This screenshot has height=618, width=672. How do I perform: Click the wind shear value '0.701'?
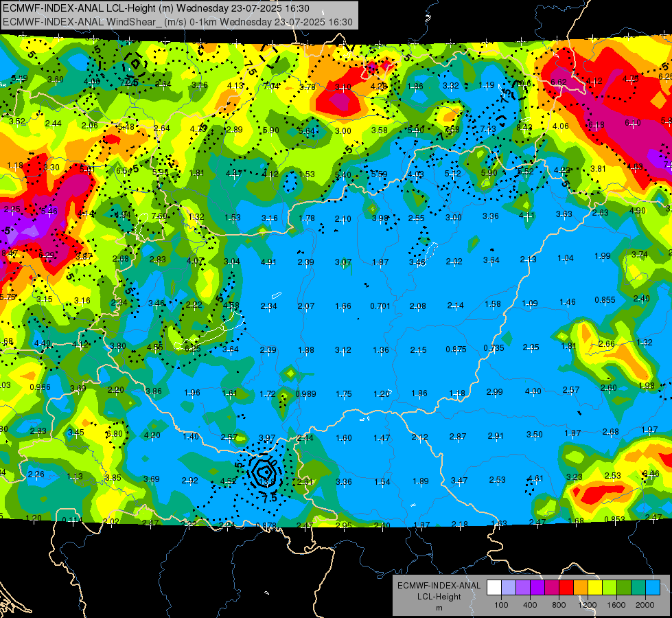click(x=380, y=306)
